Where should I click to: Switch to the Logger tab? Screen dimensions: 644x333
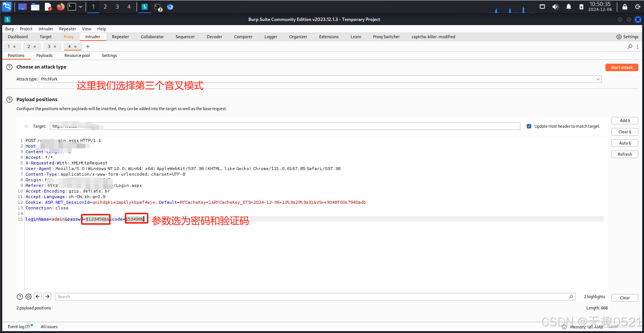270,37
